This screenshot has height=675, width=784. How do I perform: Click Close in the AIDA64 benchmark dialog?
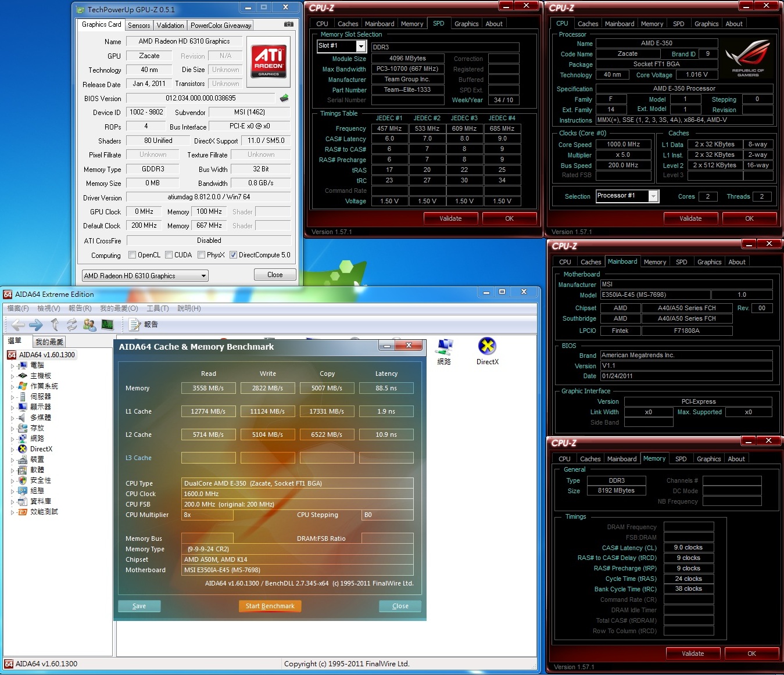point(400,606)
